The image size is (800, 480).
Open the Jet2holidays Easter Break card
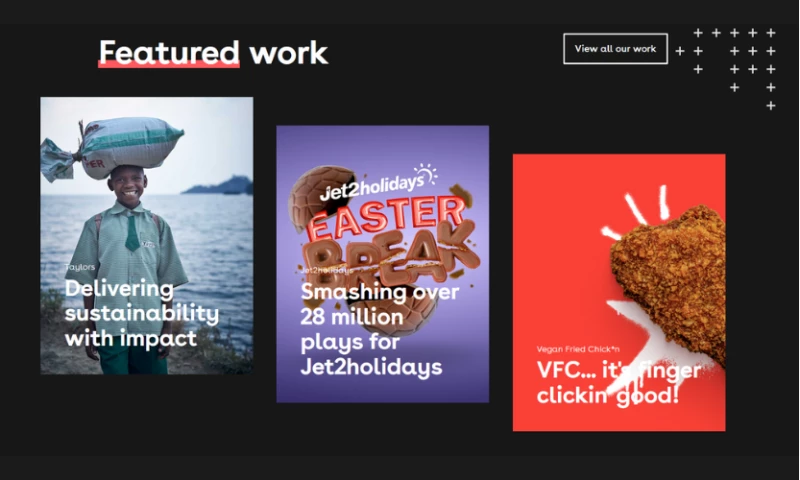(383, 264)
